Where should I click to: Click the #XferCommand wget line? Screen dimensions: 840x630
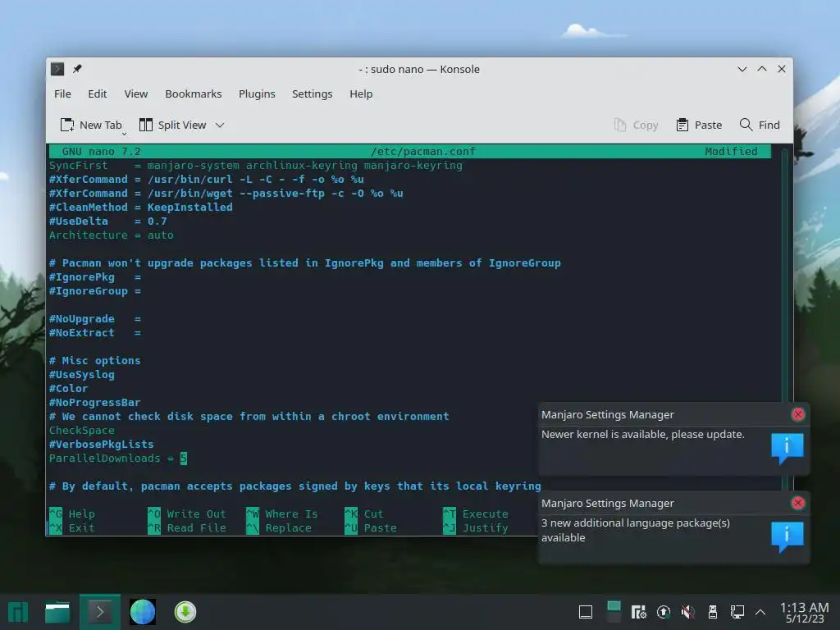[x=226, y=194]
